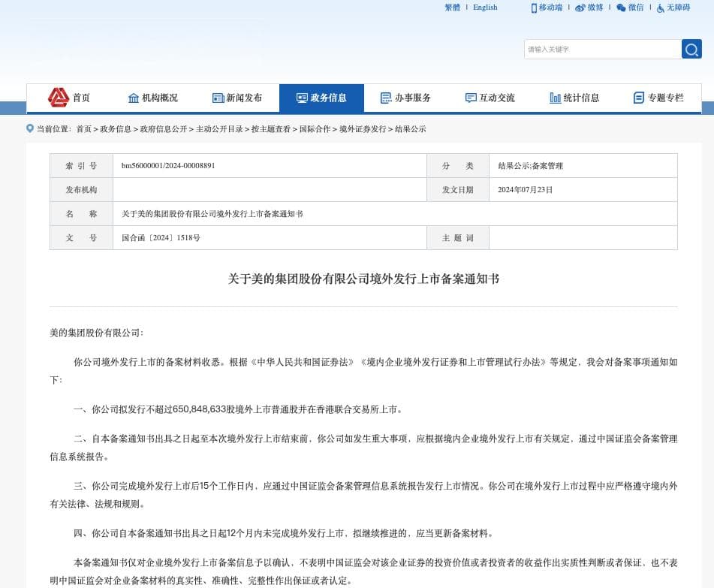Viewport: 714px width, 588px height.
Task: Click the monitor icon beside 政务信息
Action: tap(302, 98)
